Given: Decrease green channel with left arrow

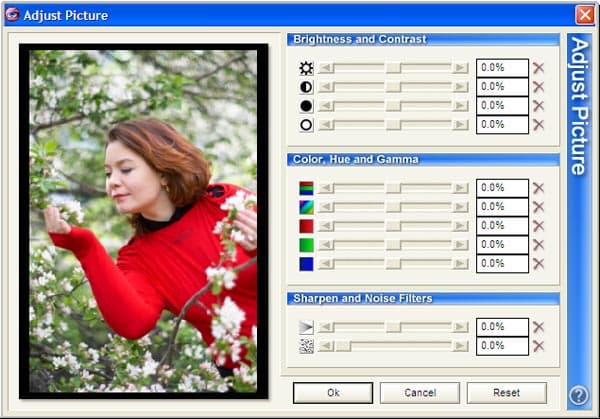Looking at the screenshot, I should [x=326, y=245].
